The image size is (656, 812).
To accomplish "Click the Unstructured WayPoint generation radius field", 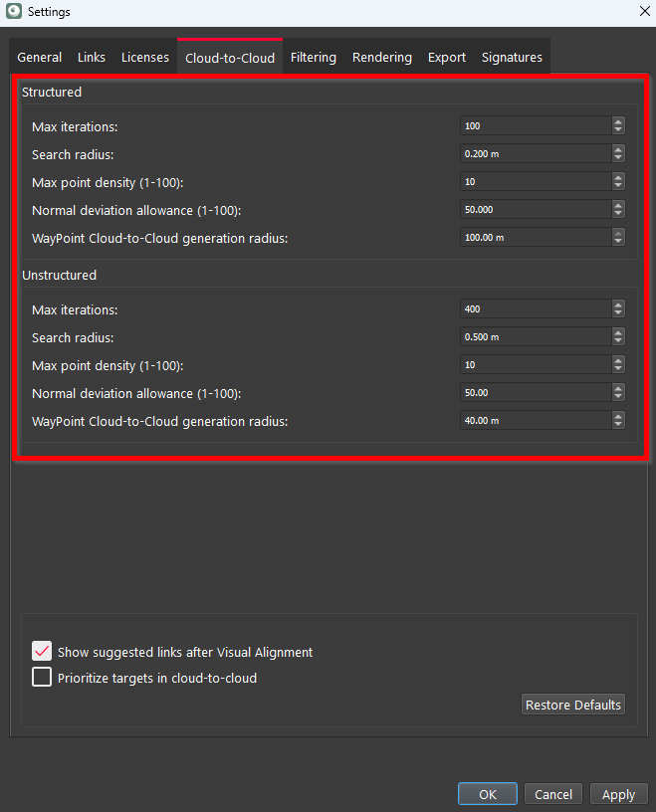I will tap(536, 421).
